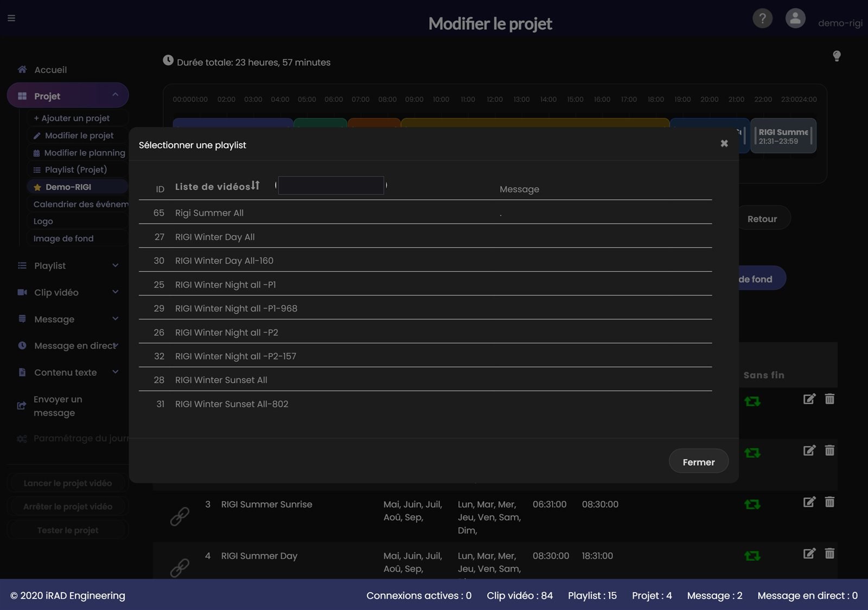Delete the RIGI Summer Day row
This screenshot has width=868, height=610.
[x=829, y=554]
